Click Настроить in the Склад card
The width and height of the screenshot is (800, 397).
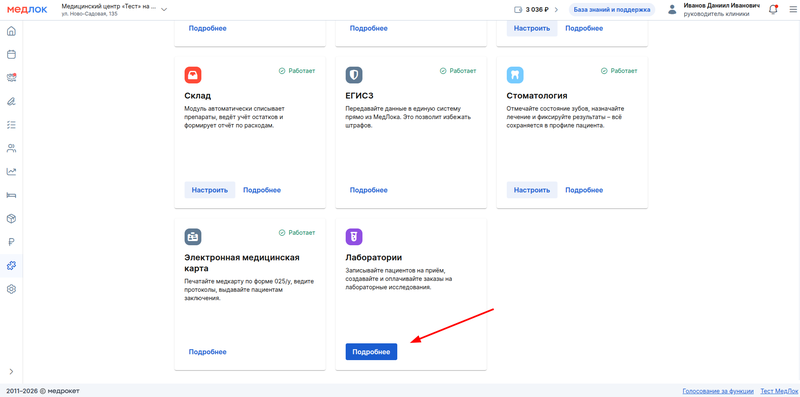pos(210,190)
